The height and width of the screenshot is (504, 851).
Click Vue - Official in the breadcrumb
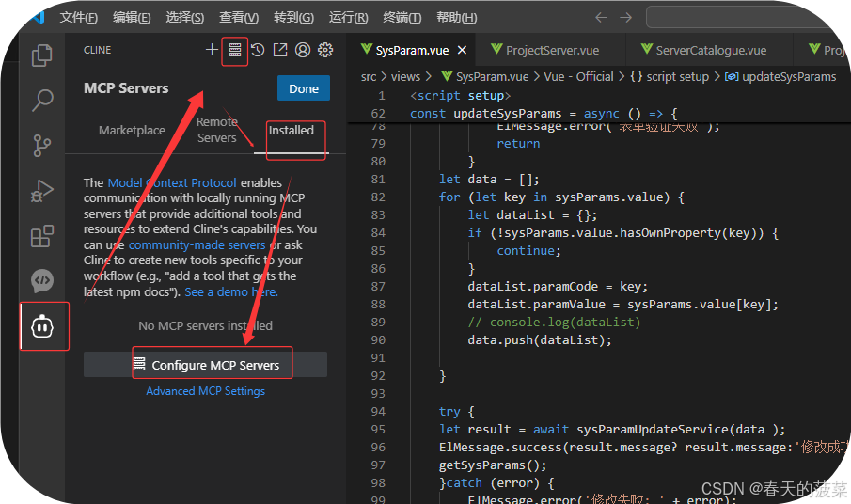(x=578, y=77)
